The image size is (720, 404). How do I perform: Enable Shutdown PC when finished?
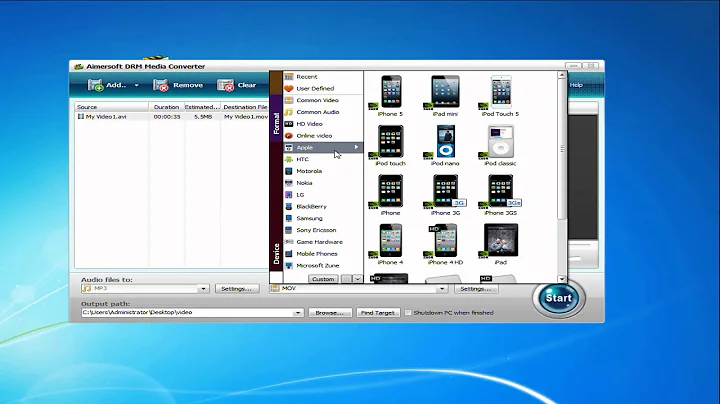408,313
